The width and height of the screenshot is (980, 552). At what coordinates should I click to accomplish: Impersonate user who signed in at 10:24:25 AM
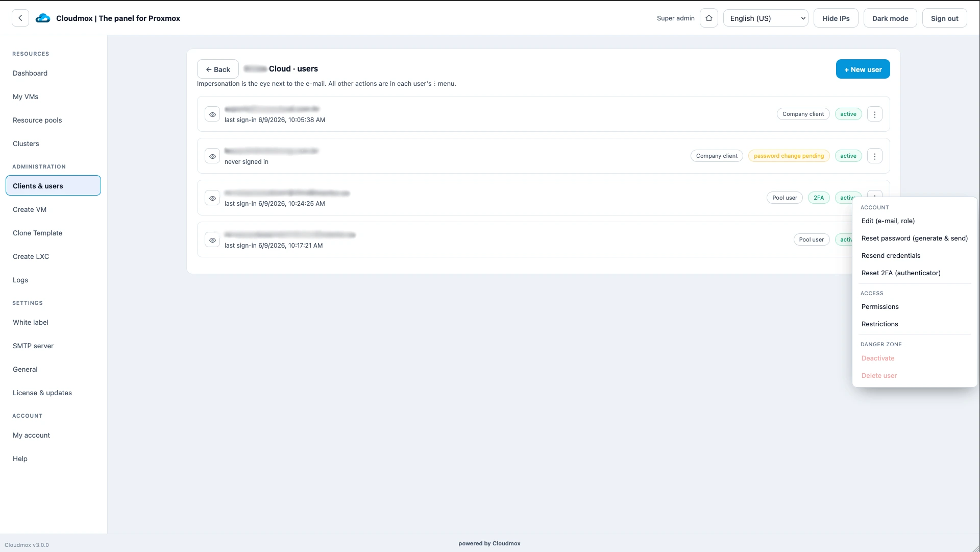click(212, 198)
